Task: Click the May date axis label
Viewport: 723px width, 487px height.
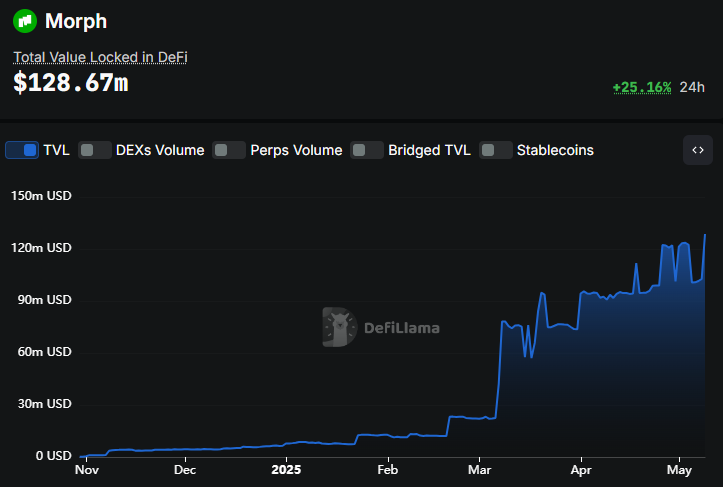Action: tap(679, 470)
